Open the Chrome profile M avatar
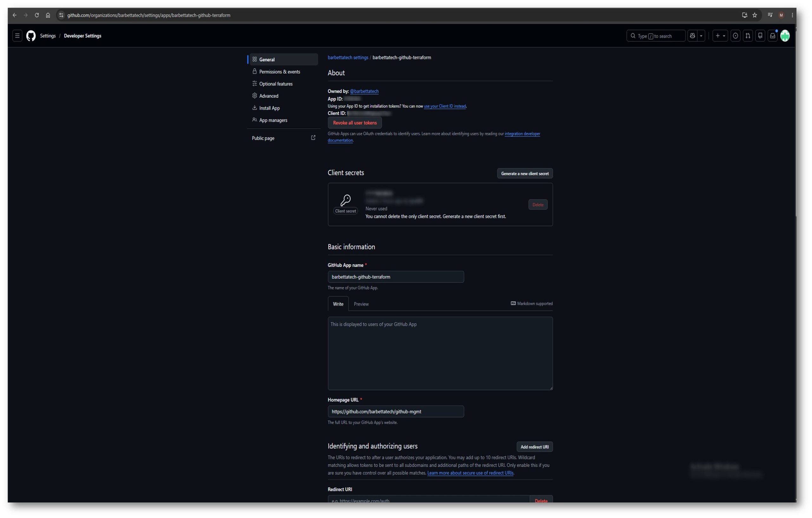The image size is (812, 518). tap(781, 15)
